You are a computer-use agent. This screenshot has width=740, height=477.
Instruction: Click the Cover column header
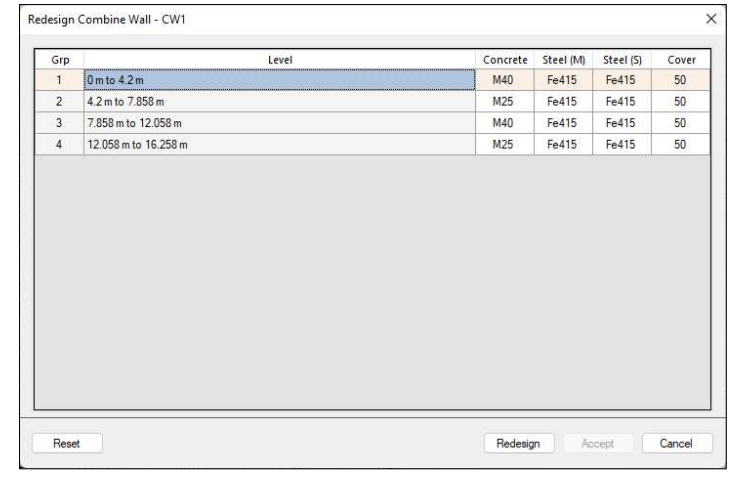(681, 59)
